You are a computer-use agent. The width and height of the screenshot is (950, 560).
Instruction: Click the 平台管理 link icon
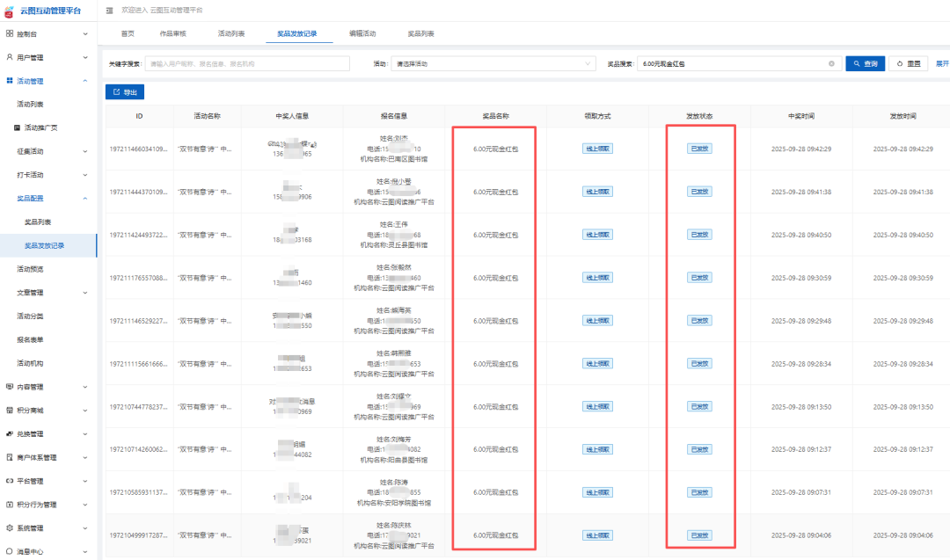(x=9, y=481)
